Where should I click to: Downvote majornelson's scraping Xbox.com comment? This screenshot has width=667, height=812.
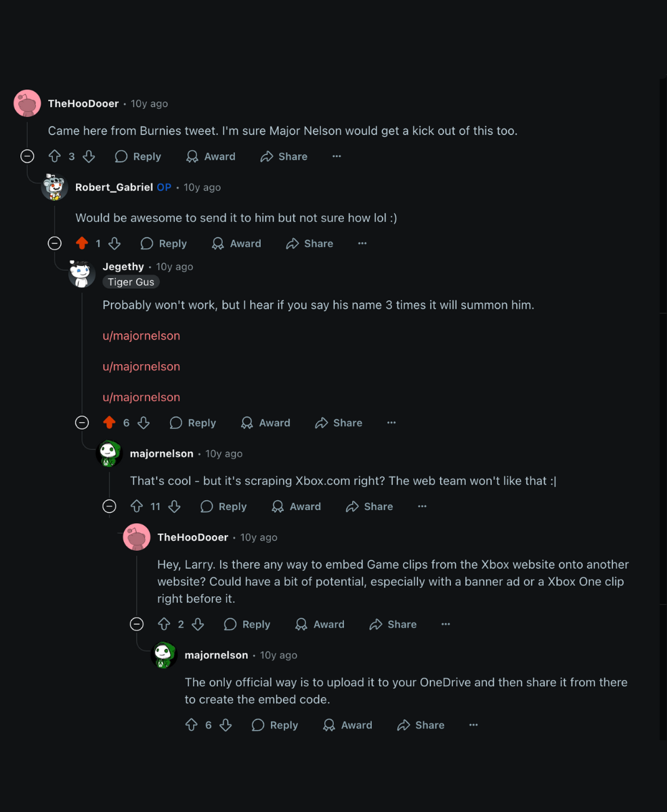pyautogui.click(x=173, y=506)
